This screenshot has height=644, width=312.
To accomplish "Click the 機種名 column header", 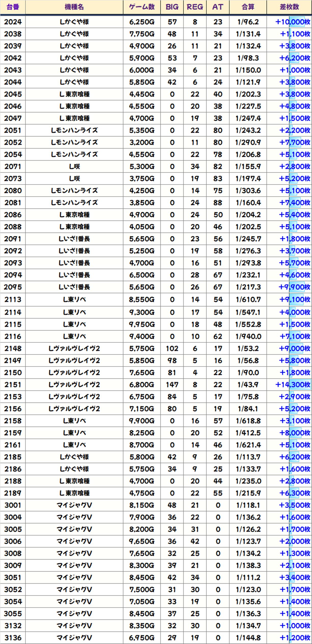I will coord(74,7).
